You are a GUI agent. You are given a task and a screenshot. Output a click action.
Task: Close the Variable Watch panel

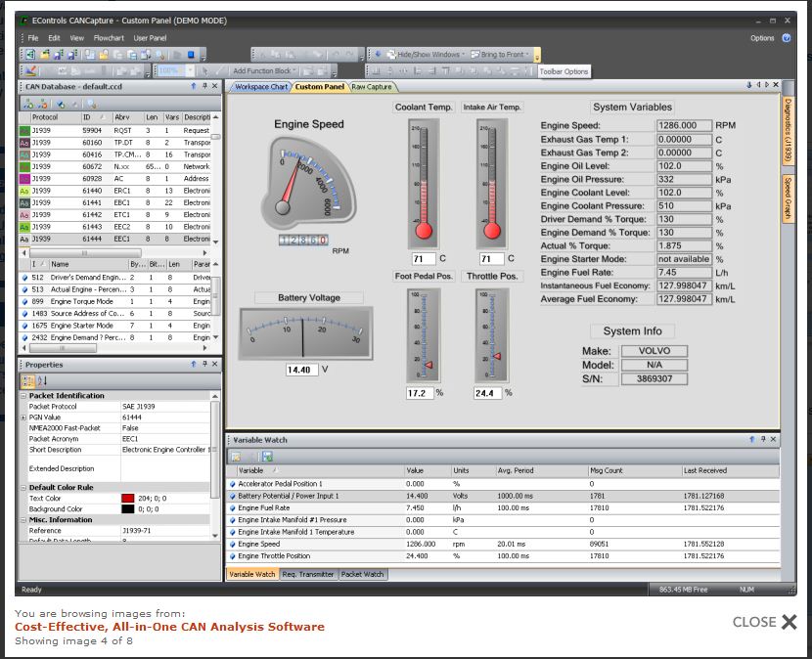(x=774, y=441)
